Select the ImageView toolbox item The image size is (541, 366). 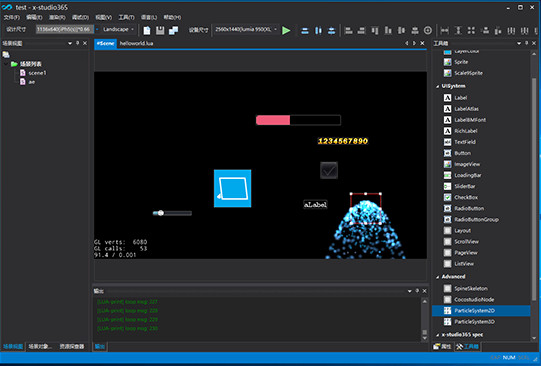click(x=467, y=164)
